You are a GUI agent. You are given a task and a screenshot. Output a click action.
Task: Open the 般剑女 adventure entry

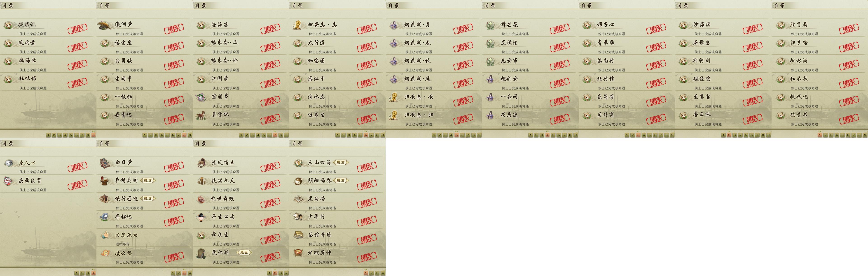[530, 82]
